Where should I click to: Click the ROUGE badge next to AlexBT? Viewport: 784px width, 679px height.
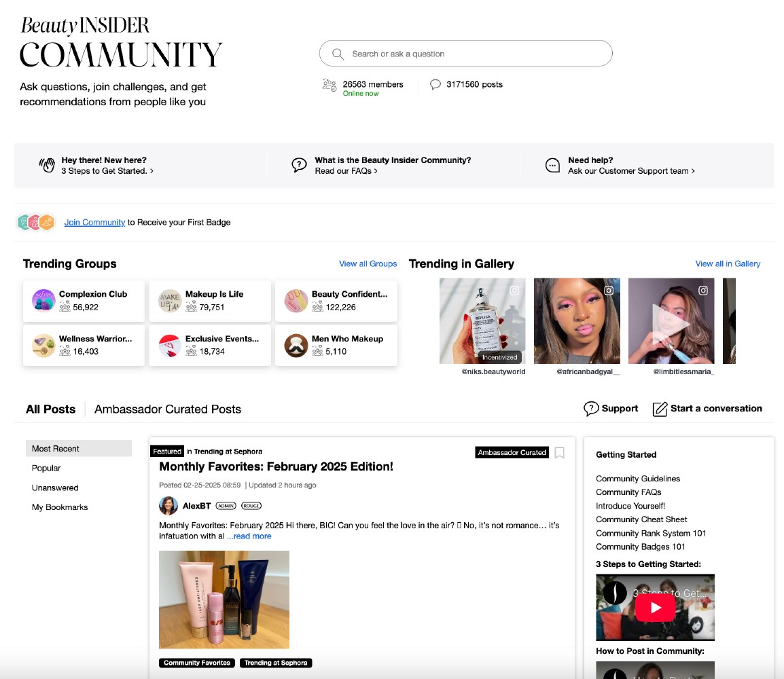click(251, 506)
